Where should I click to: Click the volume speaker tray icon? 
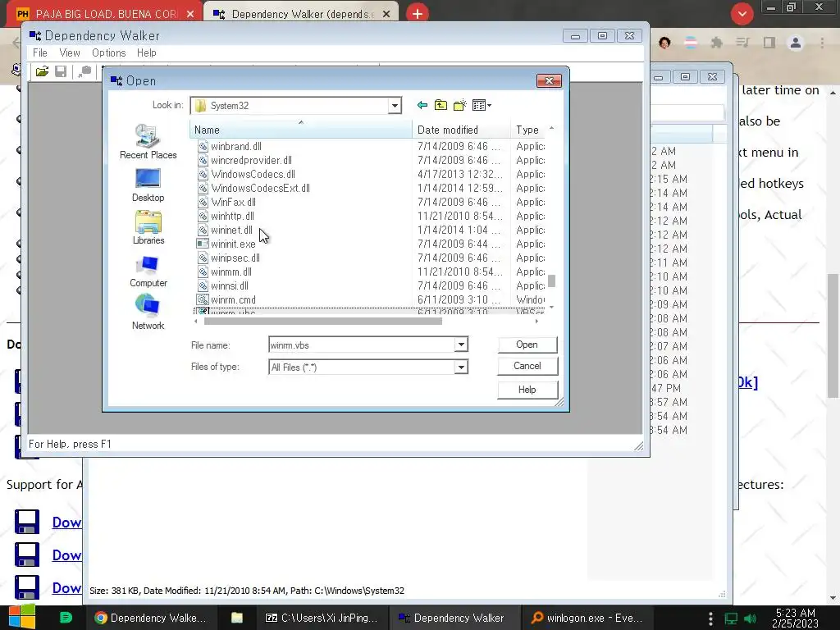pyautogui.click(x=751, y=619)
